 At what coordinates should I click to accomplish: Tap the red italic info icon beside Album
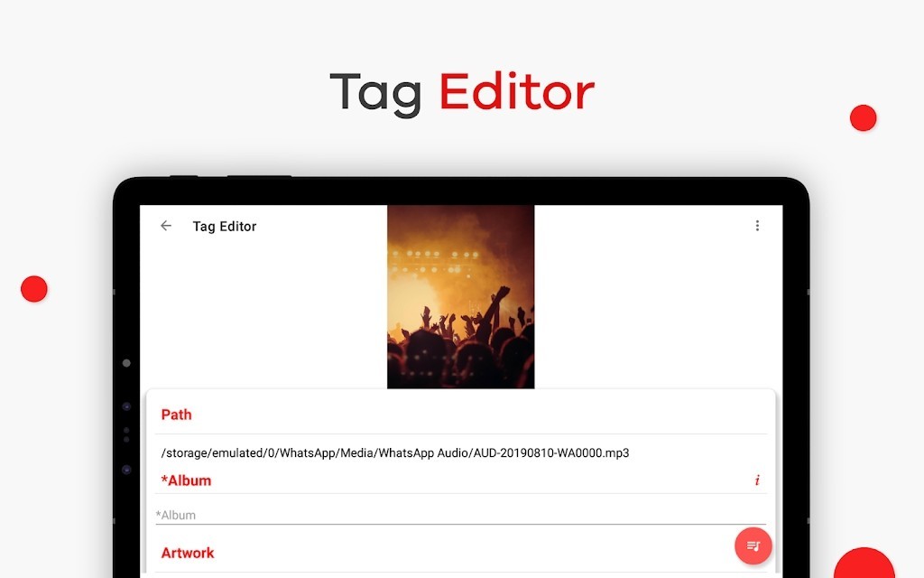757,480
